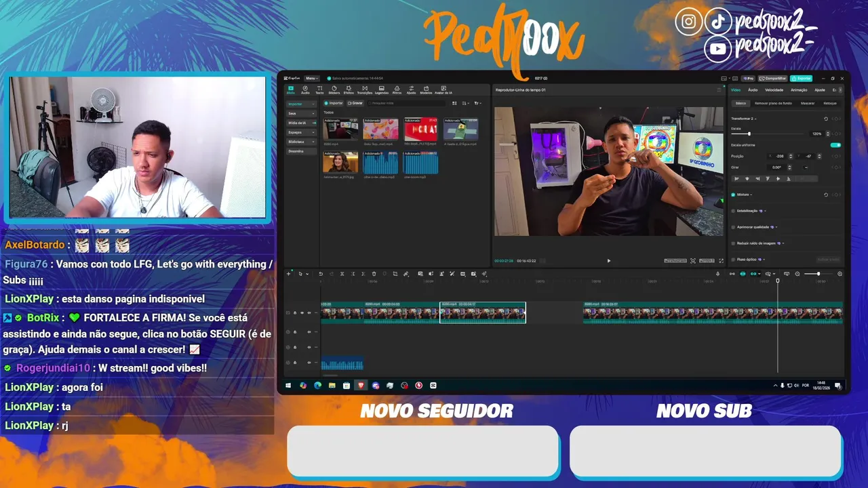Click the Importar media button

point(333,103)
